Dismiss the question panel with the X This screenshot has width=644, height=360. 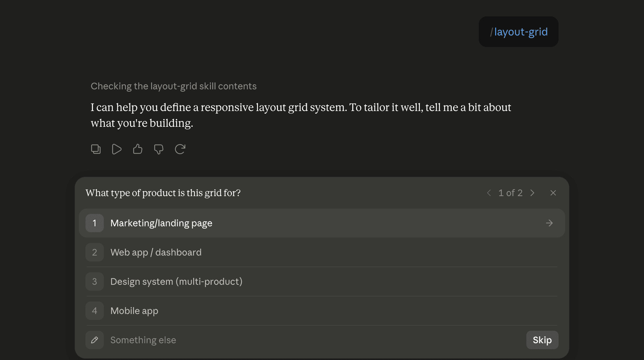pyautogui.click(x=553, y=193)
